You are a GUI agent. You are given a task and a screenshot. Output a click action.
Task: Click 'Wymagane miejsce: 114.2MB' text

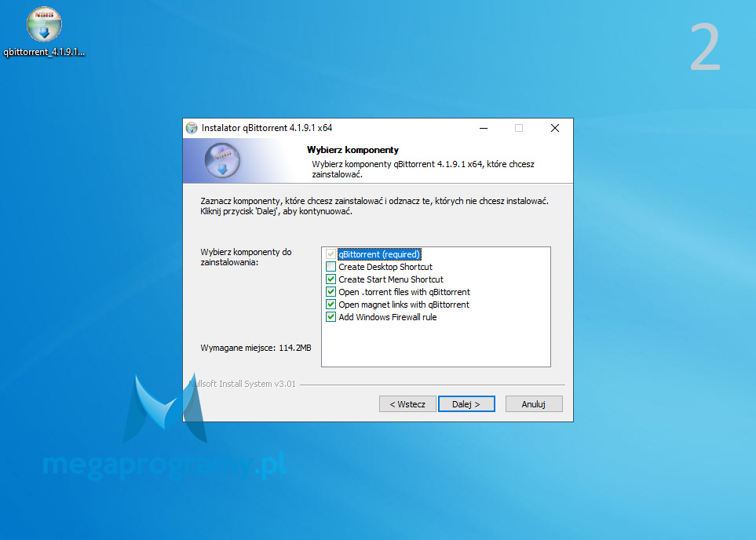[256, 348]
